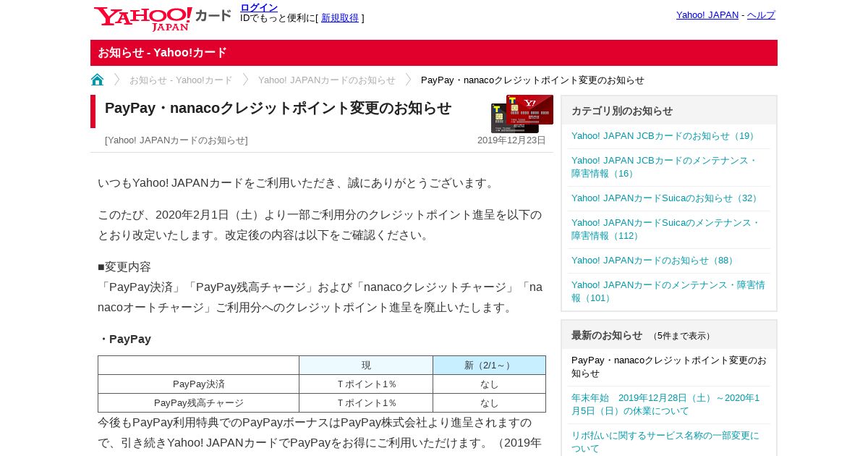Click the [Yahoo! JAPANカードのお知らせ] category label
The width and height of the screenshot is (868, 456).
(176, 140)
